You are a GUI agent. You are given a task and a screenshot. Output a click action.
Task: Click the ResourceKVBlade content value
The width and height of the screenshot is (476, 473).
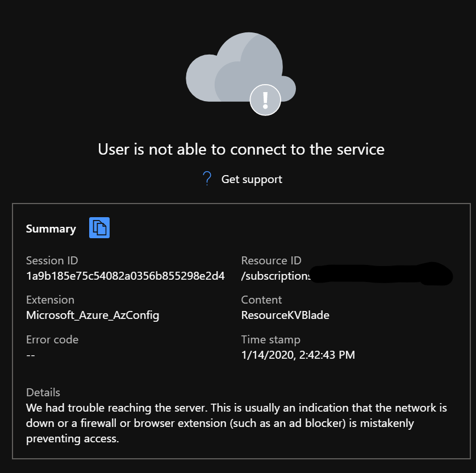tap(285, 315)
